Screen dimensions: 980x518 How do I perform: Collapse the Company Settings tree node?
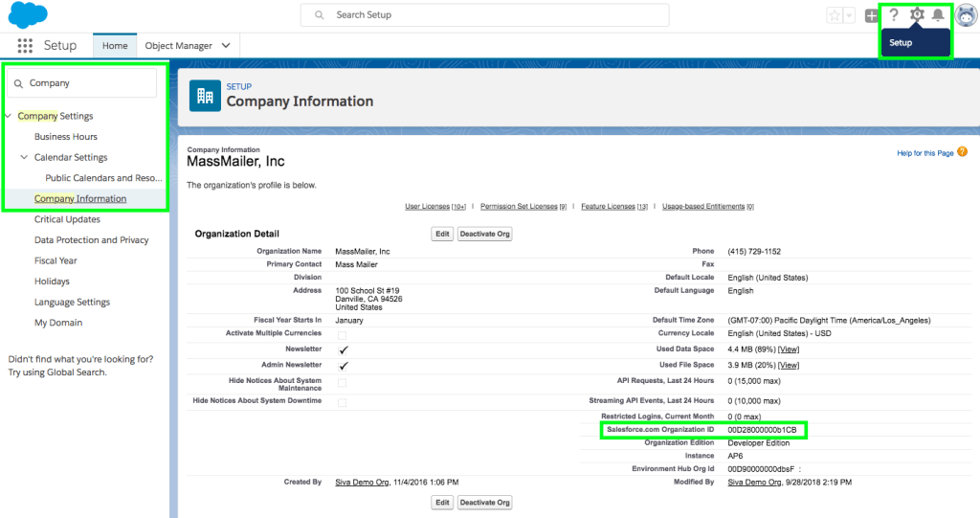point(8,116)
